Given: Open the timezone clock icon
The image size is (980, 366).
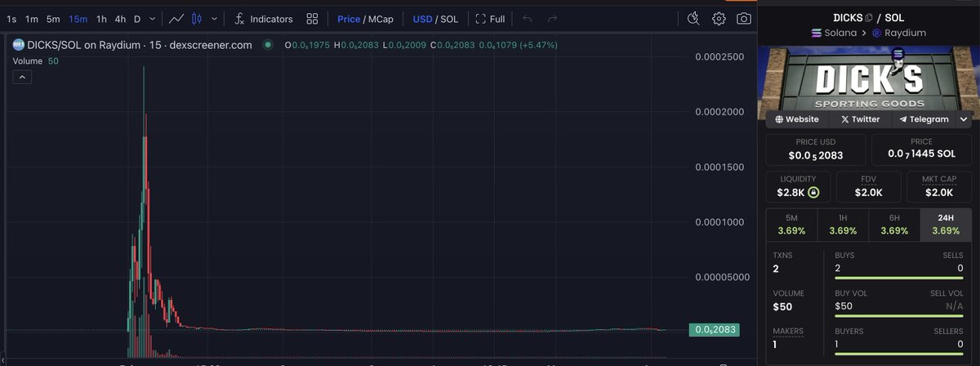Looking at the screenshot, I should 693,18.
